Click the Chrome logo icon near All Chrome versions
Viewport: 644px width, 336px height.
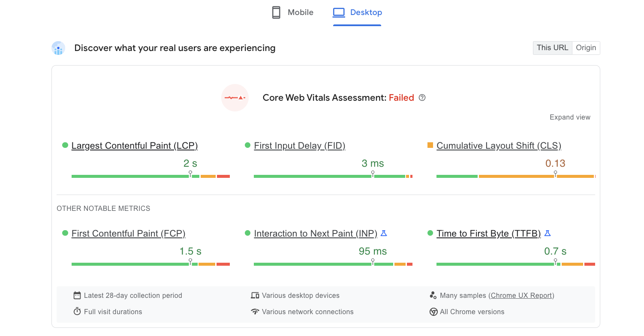pos(433,312)
